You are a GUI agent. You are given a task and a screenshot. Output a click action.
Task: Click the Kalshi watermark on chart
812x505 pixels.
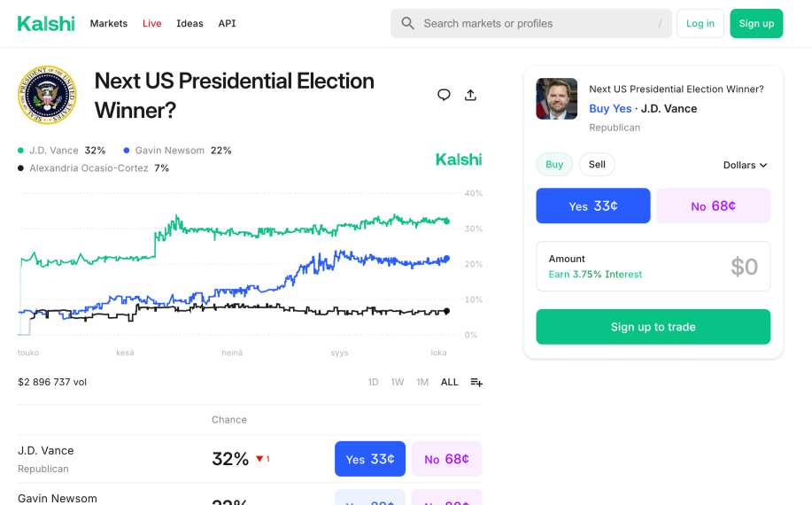click(459, 159)
